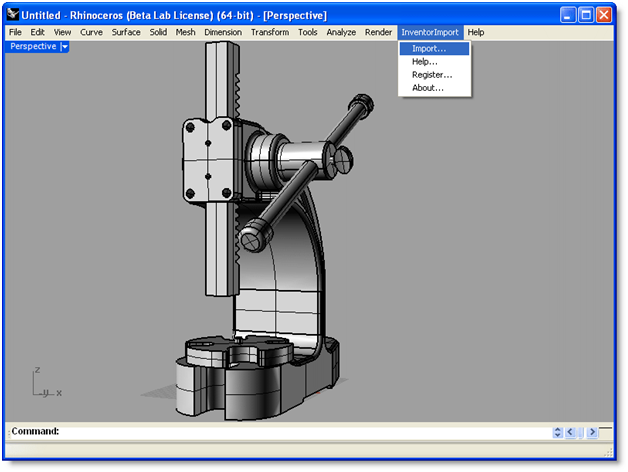
Task: Expand the Perspective viewport dropdown arrow
Action: 64,47
